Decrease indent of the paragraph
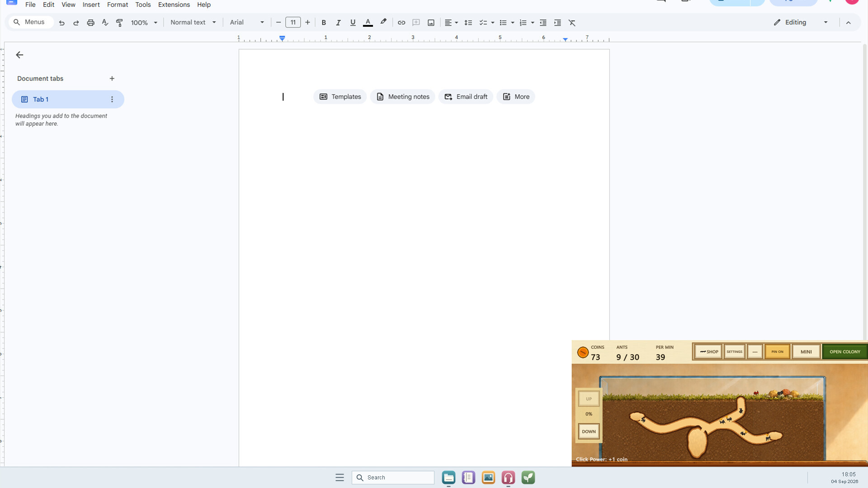This screenshot has width=868, height=488. [543, 23]
